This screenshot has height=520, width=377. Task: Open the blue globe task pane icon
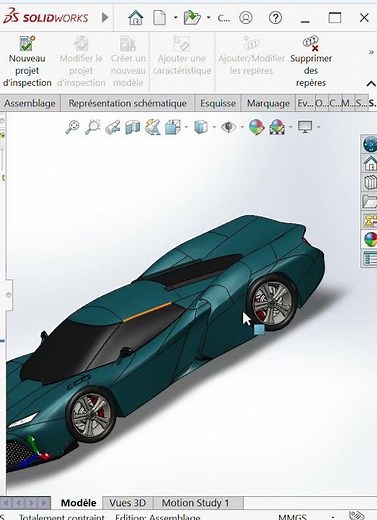tap(370, 144)
